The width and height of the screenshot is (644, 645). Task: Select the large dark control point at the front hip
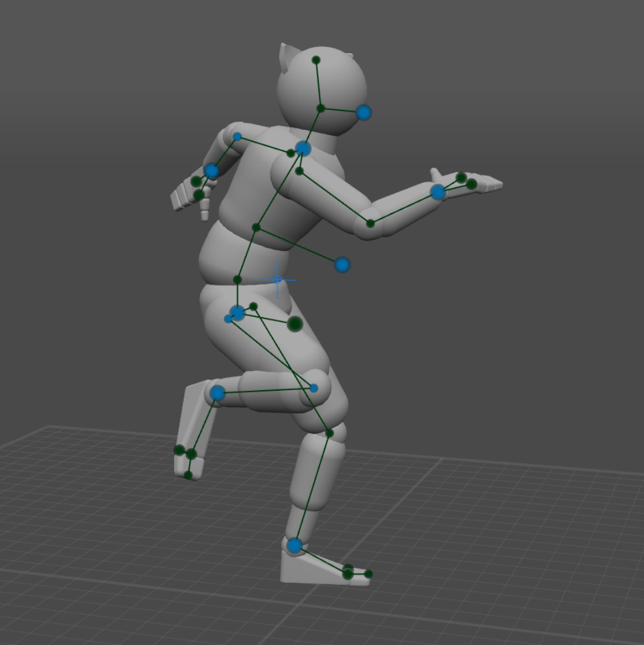pyautogui.click(x=295, y=324)
